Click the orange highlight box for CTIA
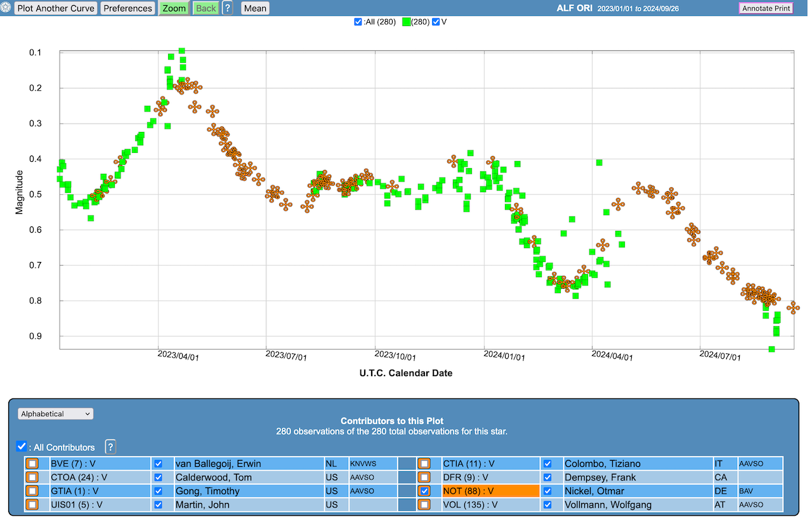This screenshot has height=517, width=812. tap(424, 464)
